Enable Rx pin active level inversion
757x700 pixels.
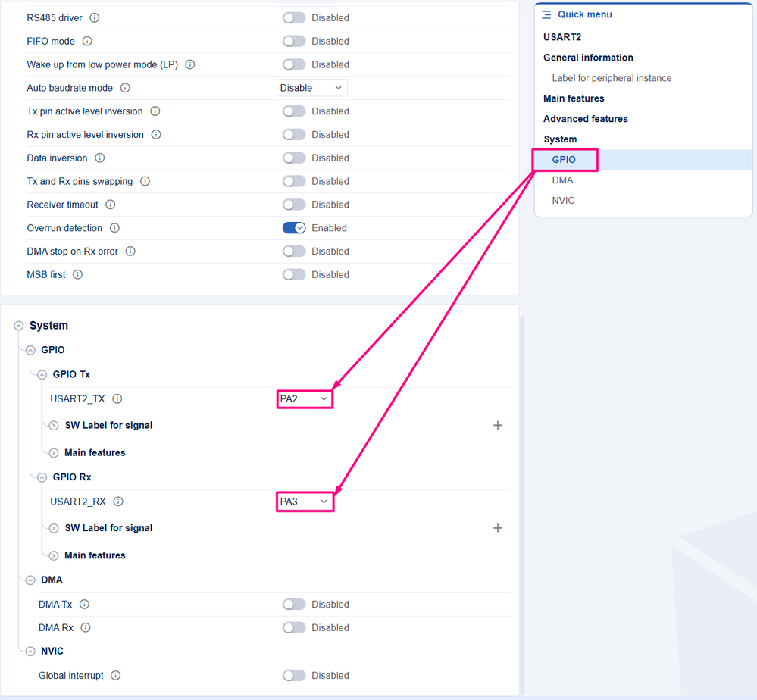coord(294,135)
